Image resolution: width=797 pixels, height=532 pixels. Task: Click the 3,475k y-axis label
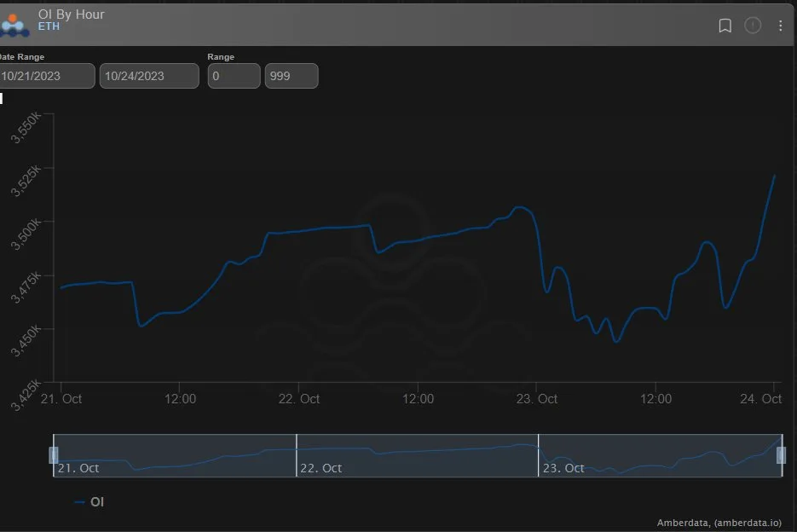coord(26,288)
